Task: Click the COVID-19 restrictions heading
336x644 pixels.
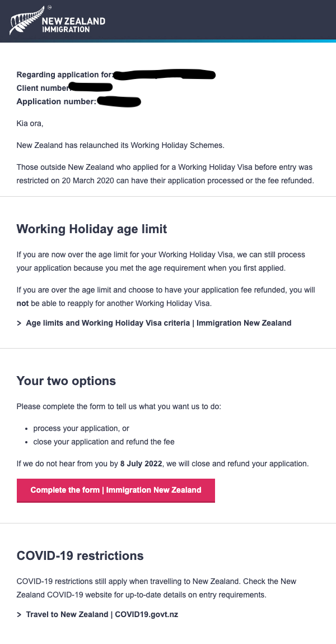Action: pos(80,555)
